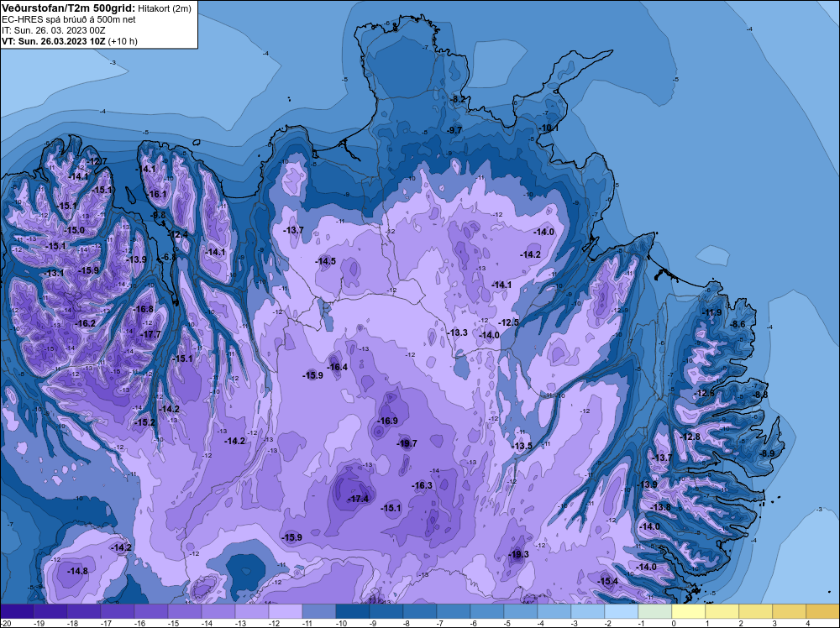Click the -16.3 temperature label
Screen dimensions: 840x628
[423, 485]
